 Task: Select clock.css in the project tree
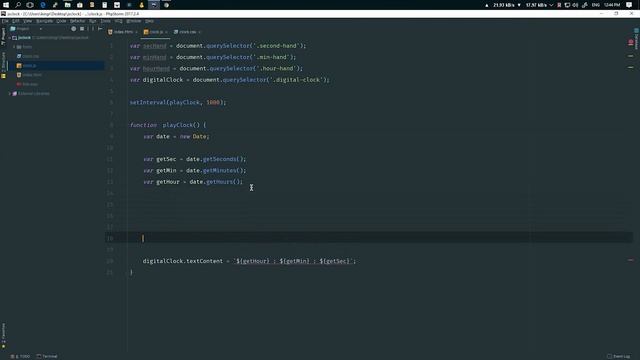(28, 56)
